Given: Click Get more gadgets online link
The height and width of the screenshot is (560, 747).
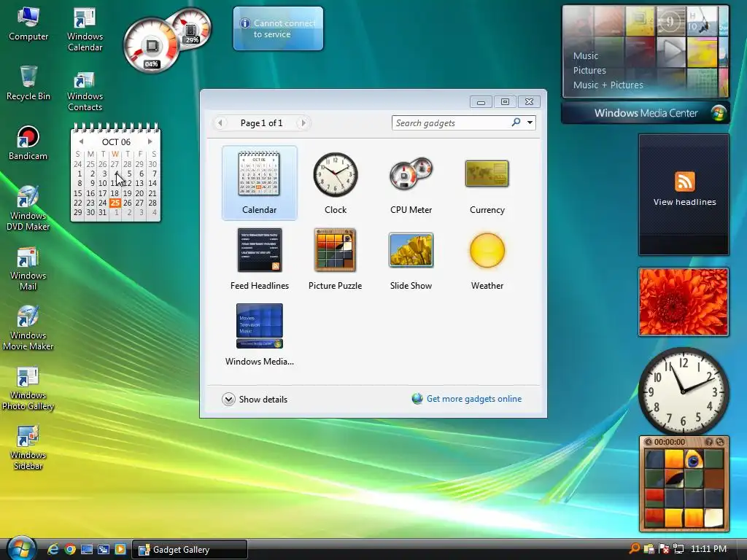Looking at the screenshot, I should coord(474,399).
